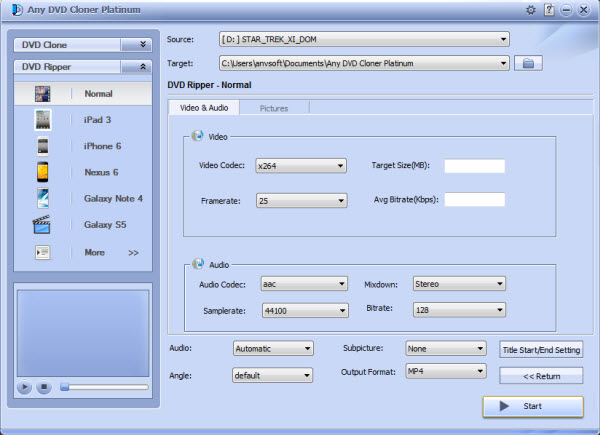
Task: Click the Video section disc icon
Action: (197, 135)
